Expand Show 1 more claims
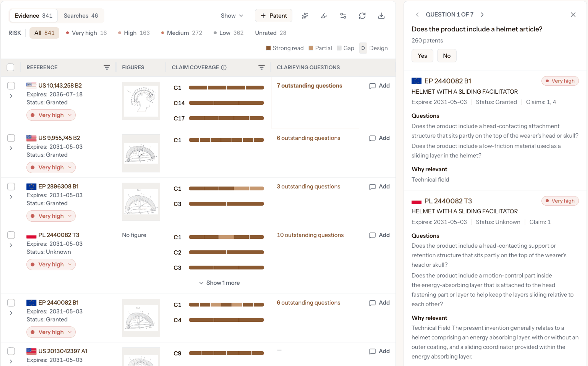The image size is (588, 366). tap(219, 283)
